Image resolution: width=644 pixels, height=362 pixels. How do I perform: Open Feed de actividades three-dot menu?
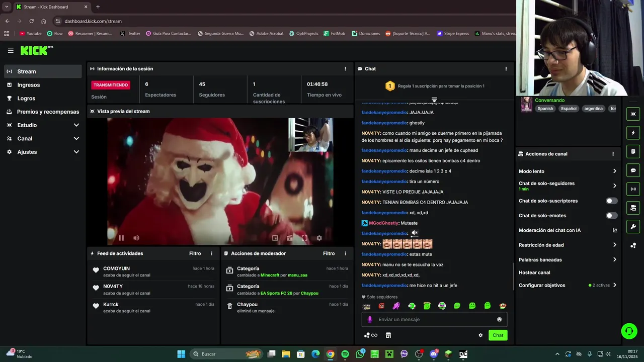pyautogui.click(x=211, y=253)
